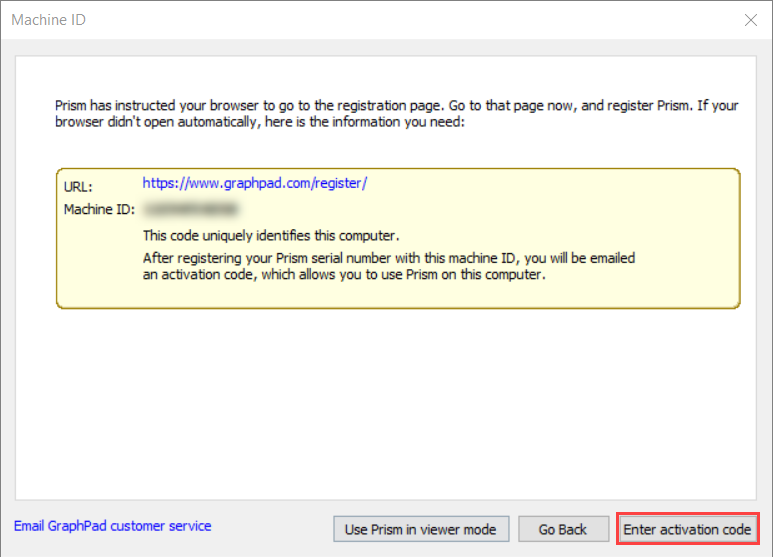Image resolution: width=773 pixels, height=557 pixels.
Task: Go Back to the previous step
Action: (x=563, y=529)
